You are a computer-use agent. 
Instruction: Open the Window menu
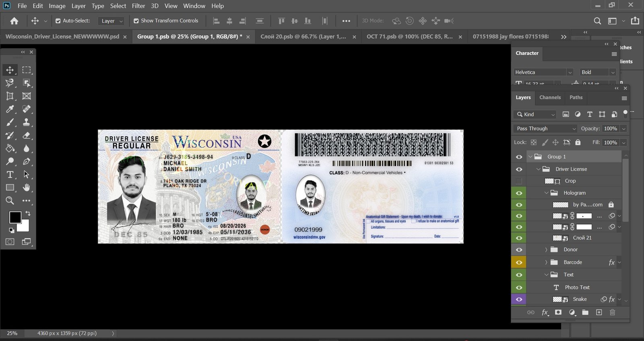pos(194,6)
